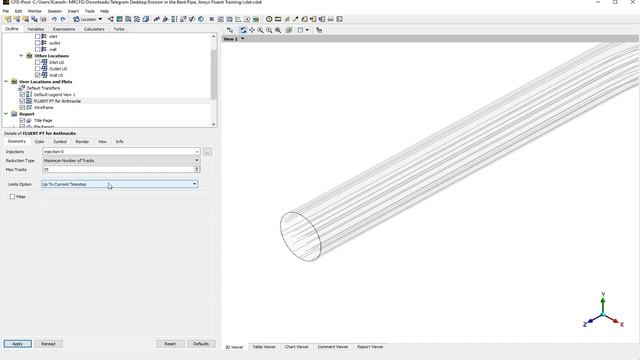The width and height of the screenshot is (640, 360).
Task: Activate the viewer Rotate tool
Action: tap(243, 30)
